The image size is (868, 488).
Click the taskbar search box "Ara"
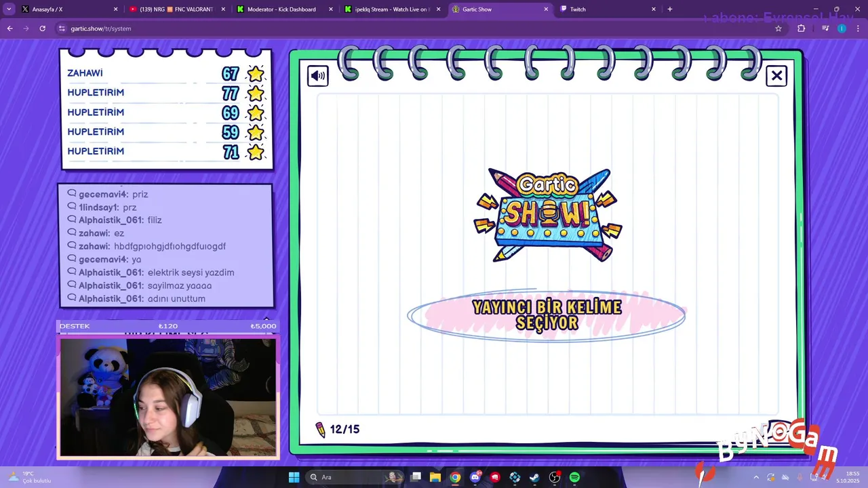click(x=355, y=477)
